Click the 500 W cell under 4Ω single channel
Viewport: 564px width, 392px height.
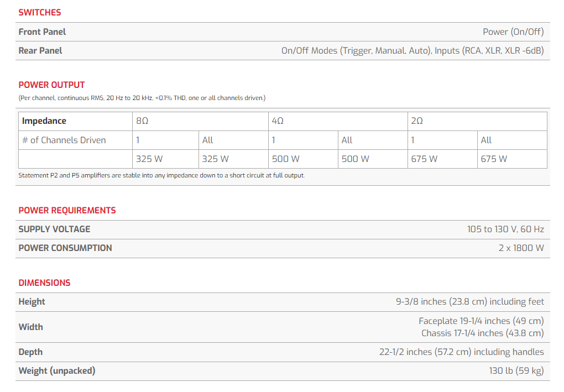point(285,159)
